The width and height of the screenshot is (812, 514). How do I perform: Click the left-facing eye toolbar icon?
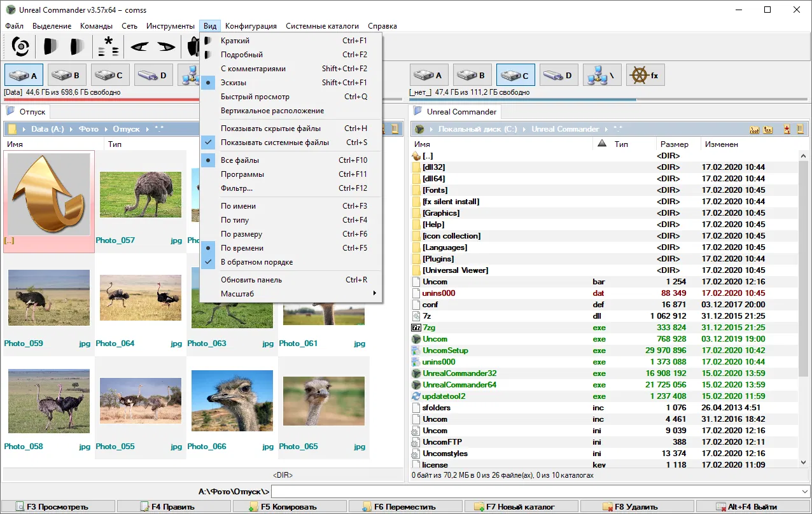[x=139, y=46]
